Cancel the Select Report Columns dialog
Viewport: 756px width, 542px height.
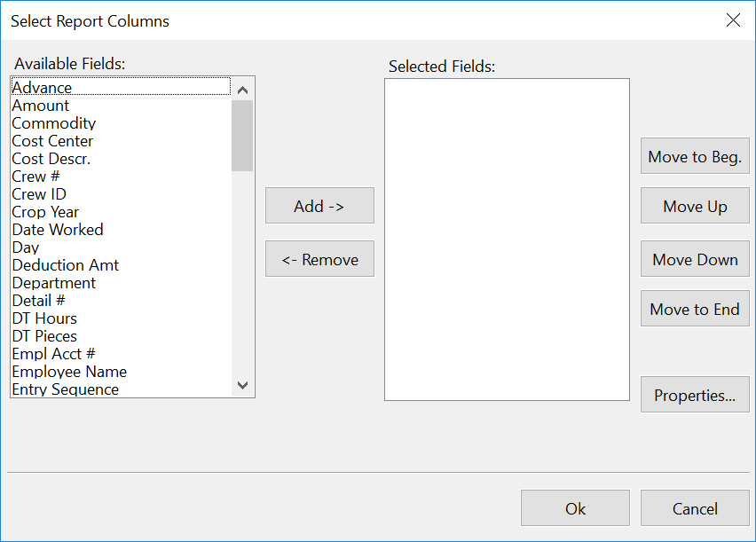coord(695,508)
